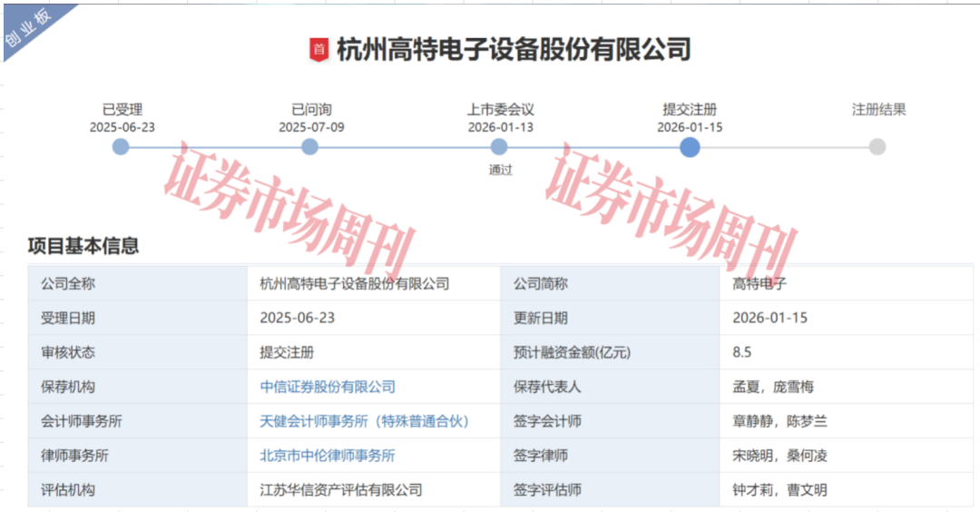Click the 已问询 stage label
The image size is (980, 512).
click(311, 110)
